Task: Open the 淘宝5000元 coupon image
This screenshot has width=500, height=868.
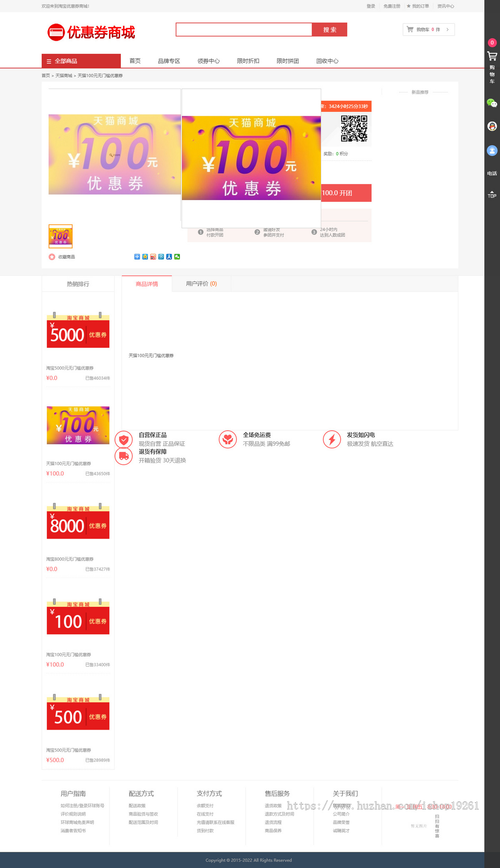Action: coord(78,330)
